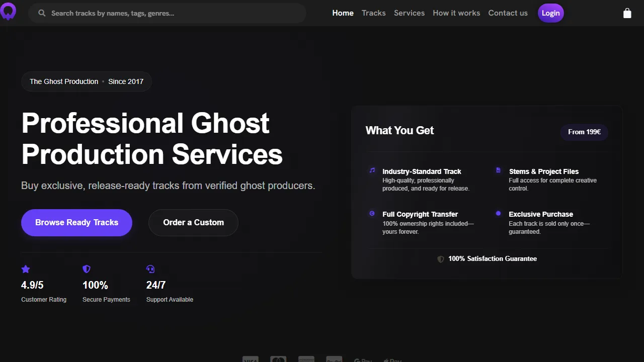Screen dimensions: 644x362
Task: Click the Stems & Project Files icon
Action: click(x=498, y=170)
